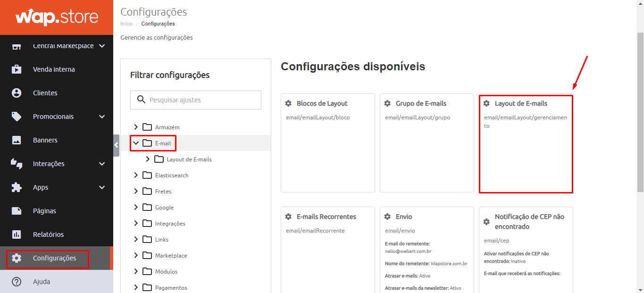Screen dimensions: 644x293
Task: Expand the Fretes tree node
Action: click(136, 191)
